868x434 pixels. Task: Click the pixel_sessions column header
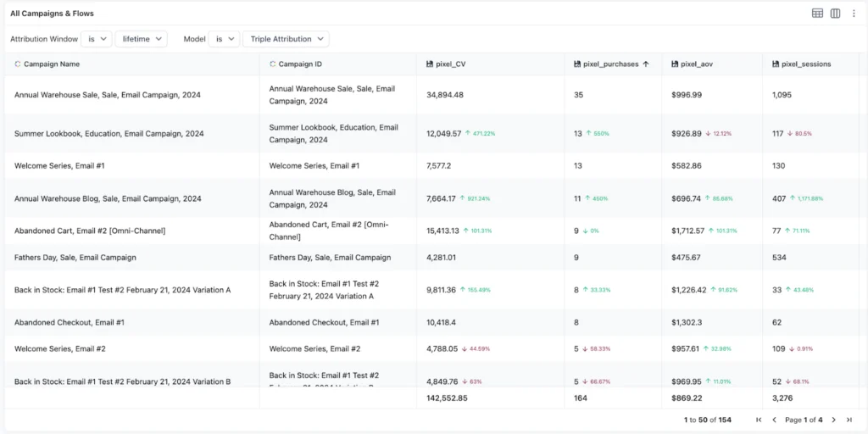coord(805,64)
